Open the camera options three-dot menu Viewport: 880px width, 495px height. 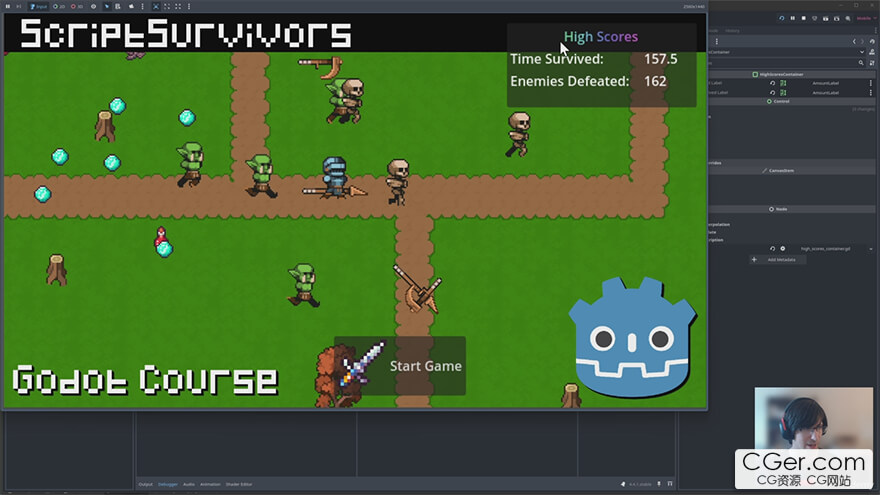coord(143,6)
